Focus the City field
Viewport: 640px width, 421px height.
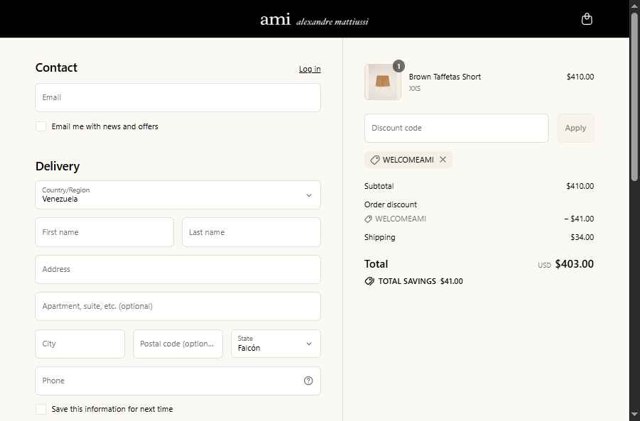(80, 344)
